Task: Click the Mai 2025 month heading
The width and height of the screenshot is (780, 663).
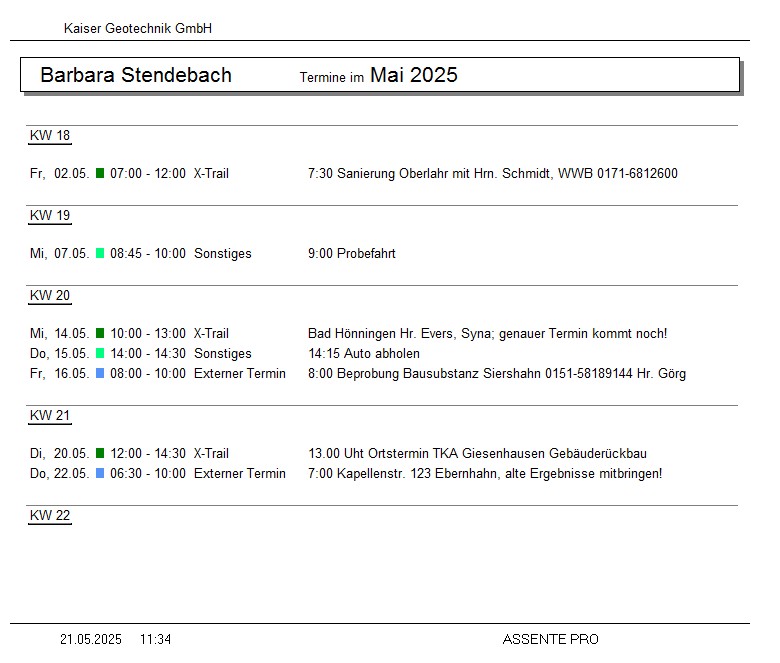Action: click(413, 75)
